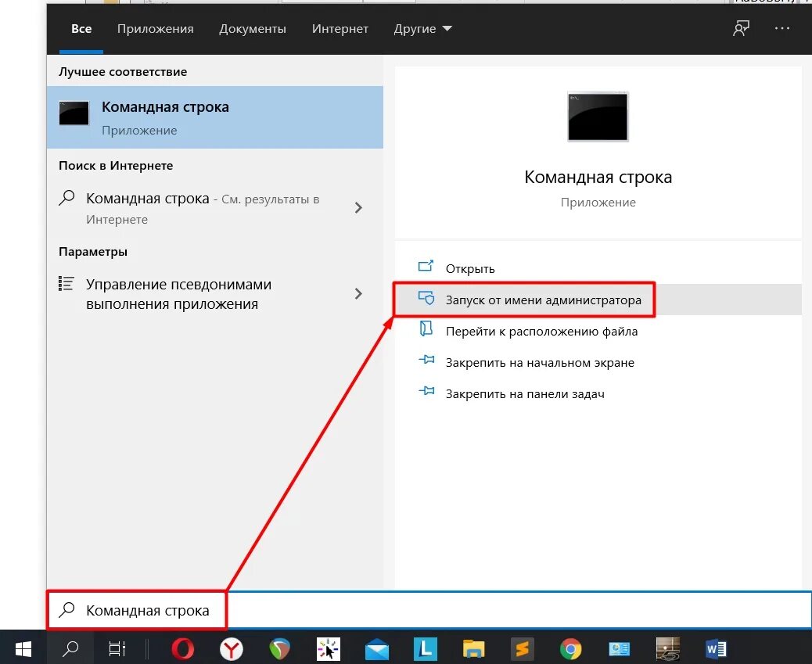
Task: Switch to the Интернет tab
Action: (340, 28)
